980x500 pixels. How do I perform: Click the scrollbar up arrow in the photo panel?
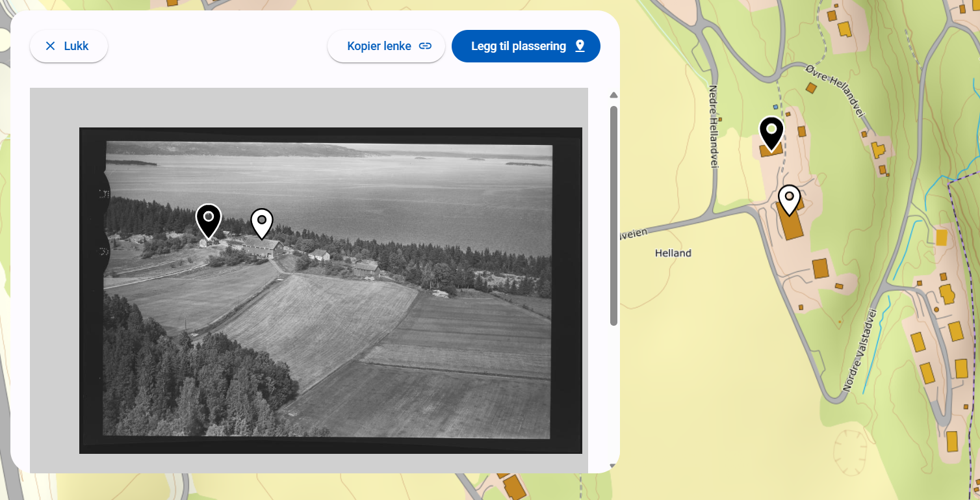613,96
